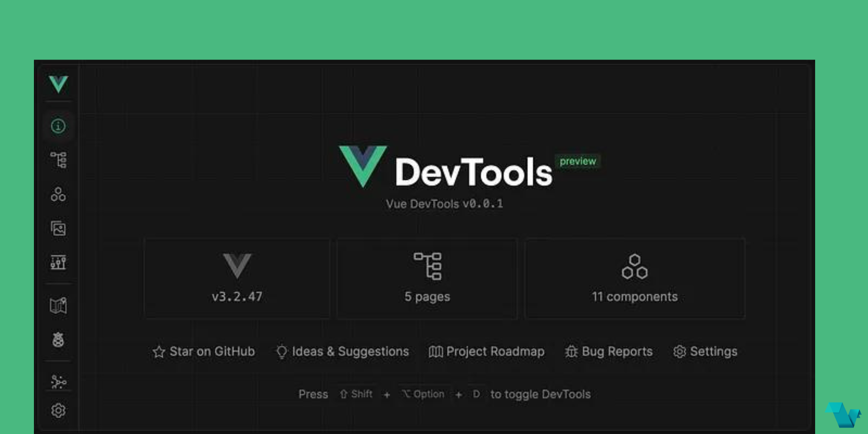
Task: Click the green preview badge
Action: coord(578,161)
